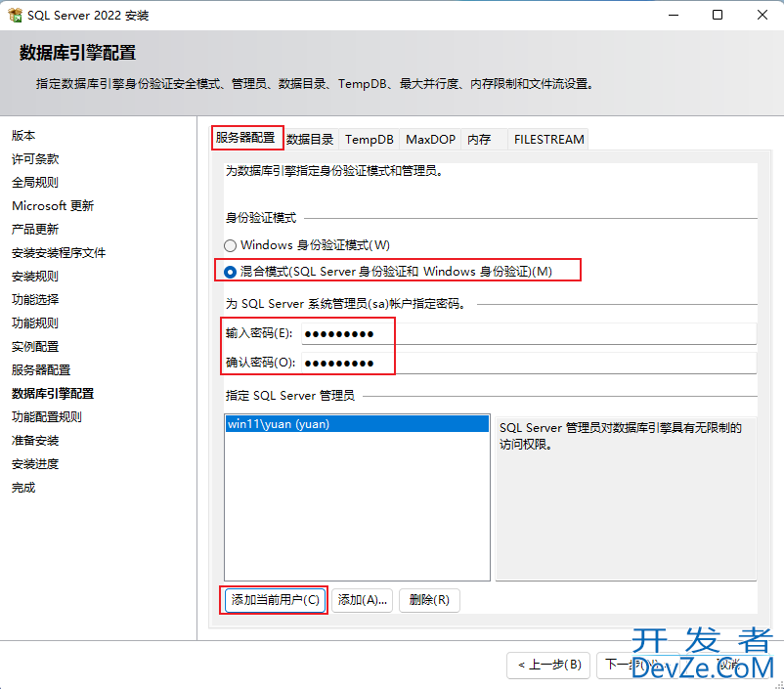Open the 数据目录 tab
This screenshot has width=784, height=689.
click(310, 139)
